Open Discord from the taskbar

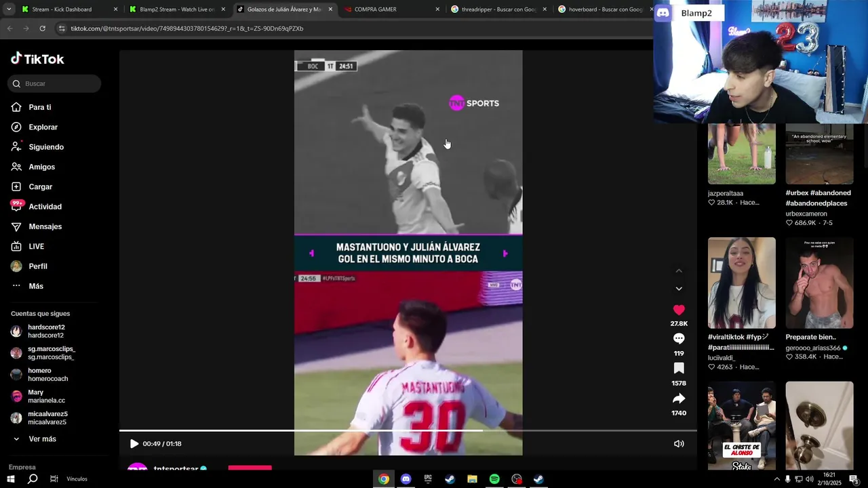406,479
